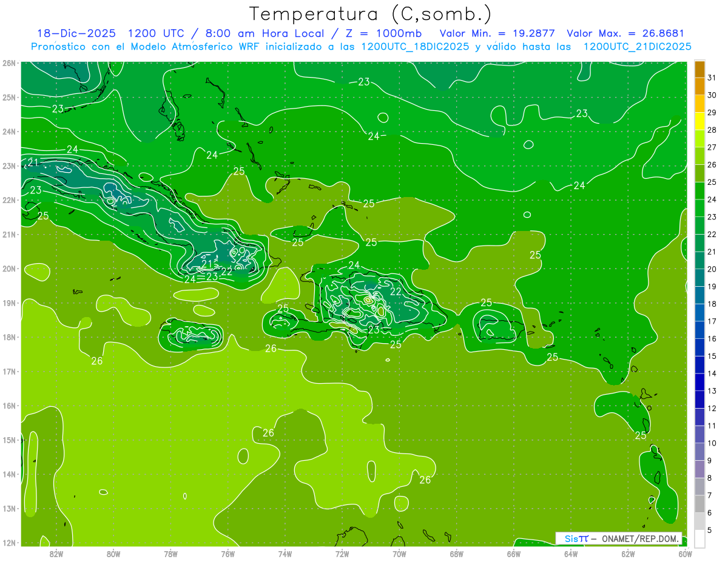
Task: Click the colorbar label "31"
Action: 712,78
